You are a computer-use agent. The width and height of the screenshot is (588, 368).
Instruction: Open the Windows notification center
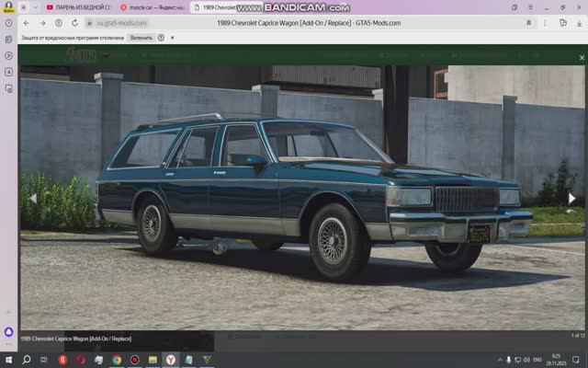[x=576, y=360]
